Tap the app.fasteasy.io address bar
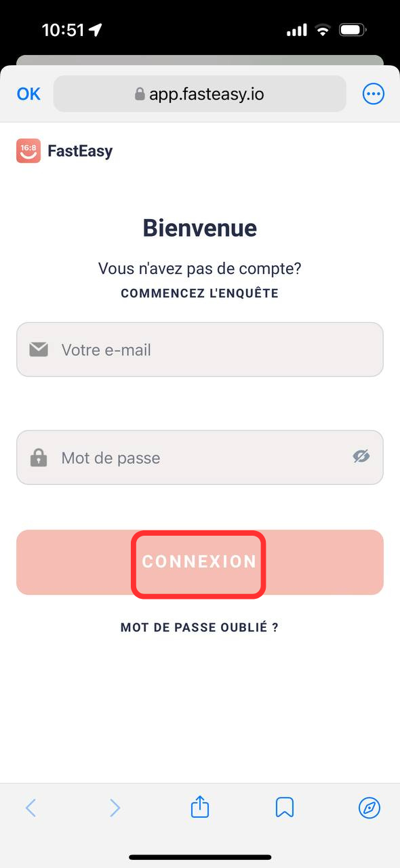This screenshot has height=868, width=400. click(x=200, y=94)
